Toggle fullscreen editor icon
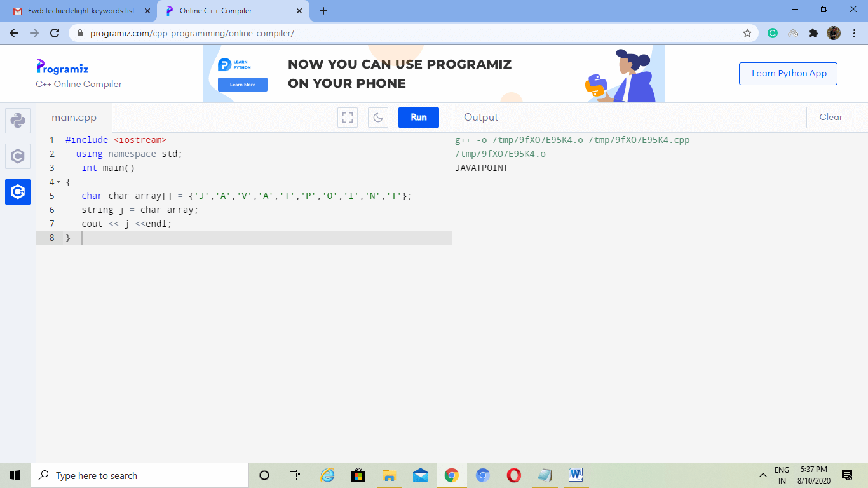Image resolution: width=868 pixels, height=488 pixels. [x=348, y=118]
